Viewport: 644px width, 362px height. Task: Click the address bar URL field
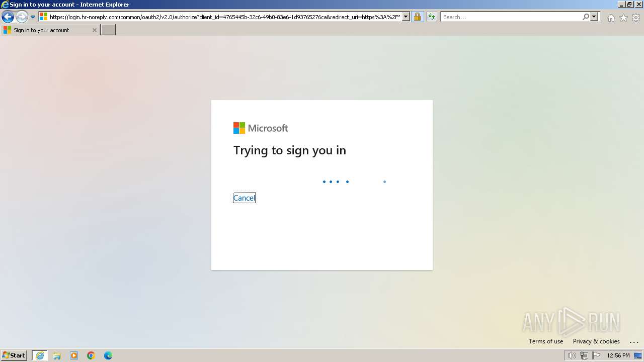[224, 17]
